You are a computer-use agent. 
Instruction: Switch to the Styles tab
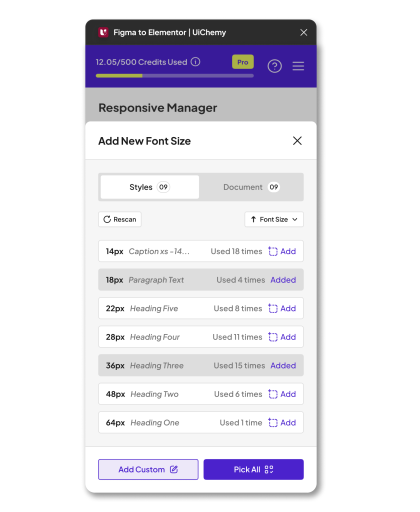(149, 187)
